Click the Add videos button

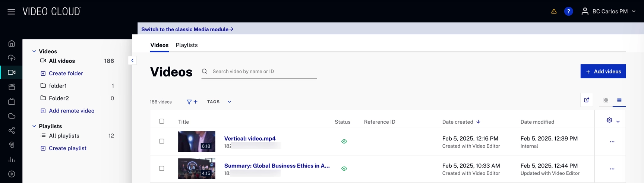603,72
